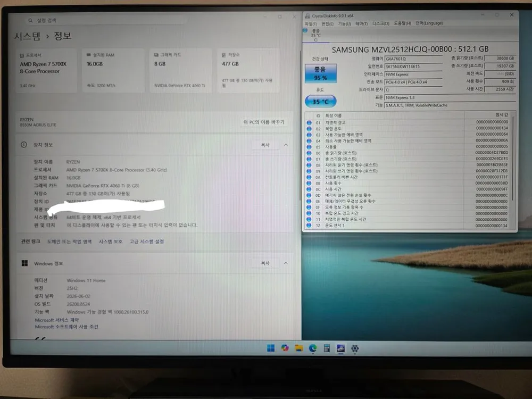The height and width of the screenshot is (399, 532).
Task: Click status dot for 07 총 쓰기량
Action: (x=309, y=159)
